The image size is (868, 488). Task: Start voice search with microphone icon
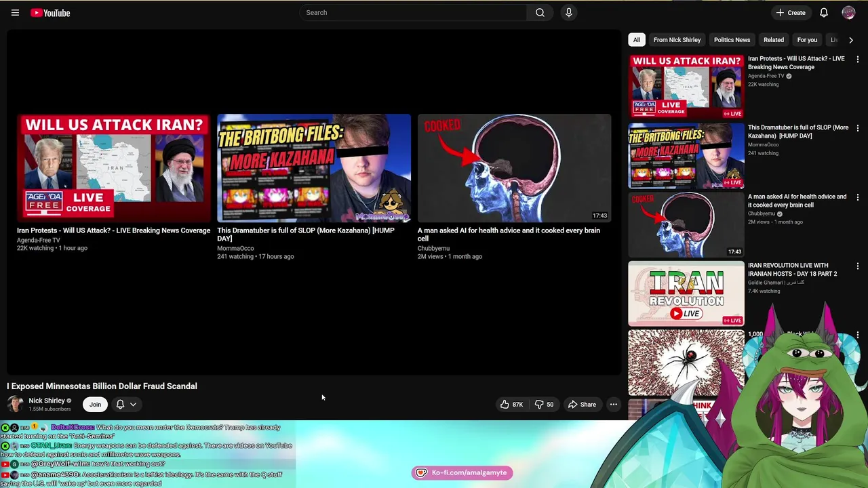[x=569, y=12]
